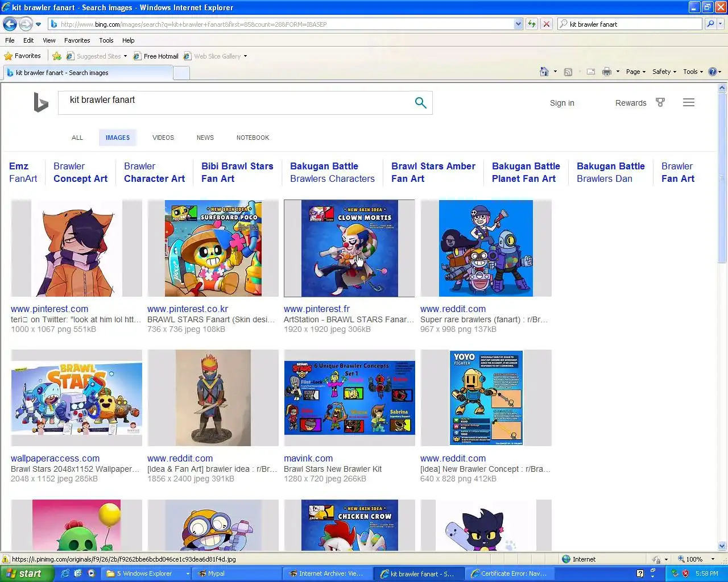Click the IE Forward navigation button
The height and width of the screenshot is (582, 728).
coord(26,24)
